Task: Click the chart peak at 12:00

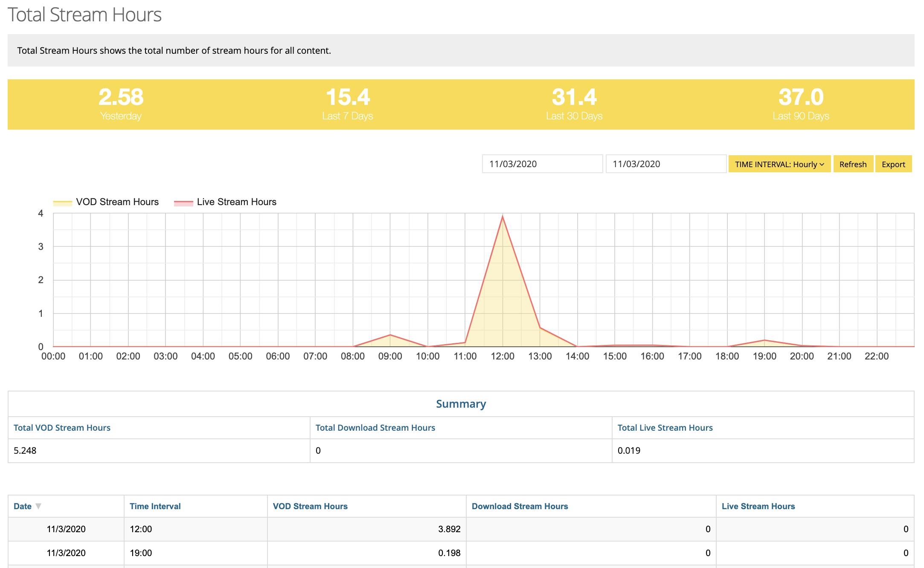Action: point(503,216)
